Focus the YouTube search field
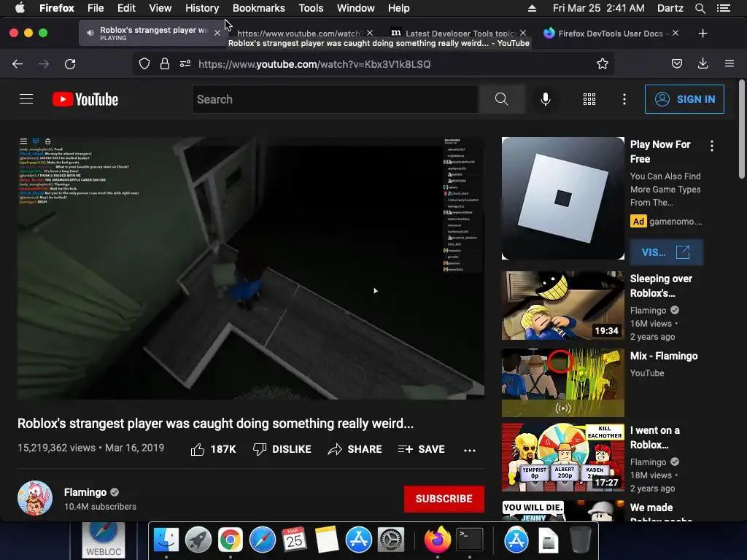 coord(335,99)
